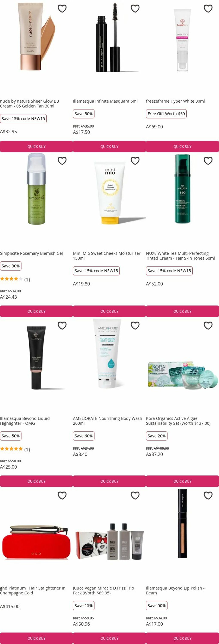Add Kora Organics set to favorites
Screen dimensions: 219x644
point(208,325)
